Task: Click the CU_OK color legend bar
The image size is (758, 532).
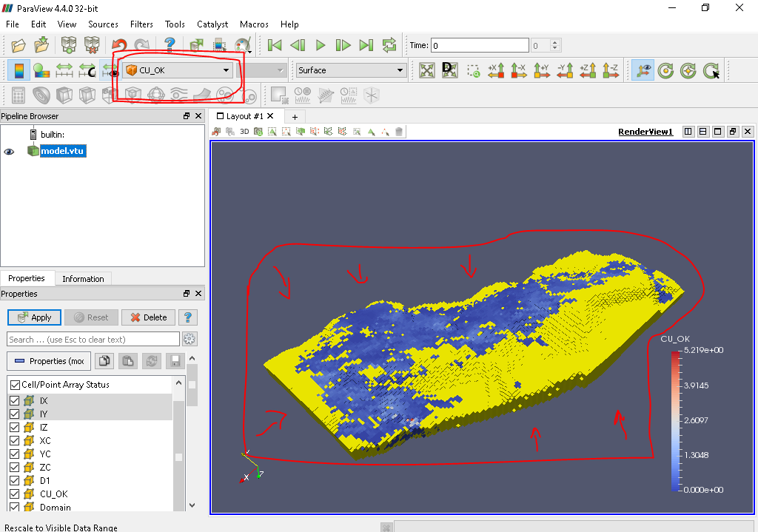Action: pos(675,421)
